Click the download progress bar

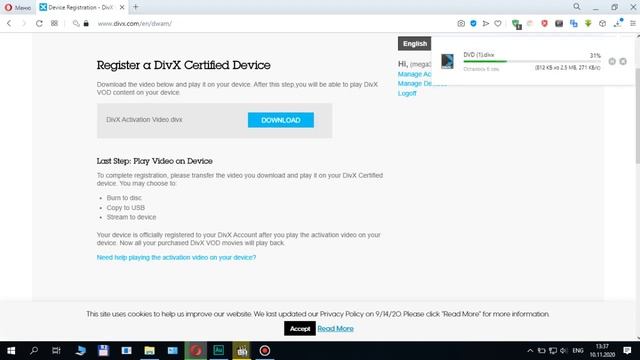point(532,61)
